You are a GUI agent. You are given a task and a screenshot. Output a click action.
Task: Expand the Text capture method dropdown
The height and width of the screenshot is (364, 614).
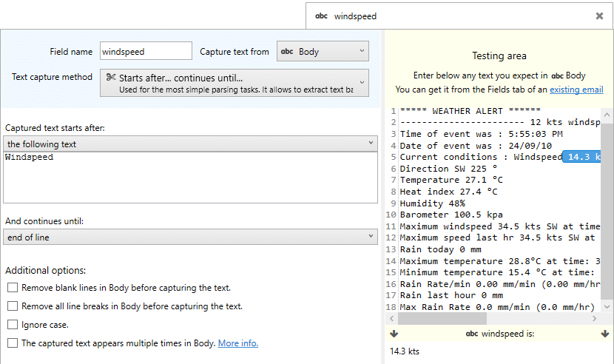235,83
